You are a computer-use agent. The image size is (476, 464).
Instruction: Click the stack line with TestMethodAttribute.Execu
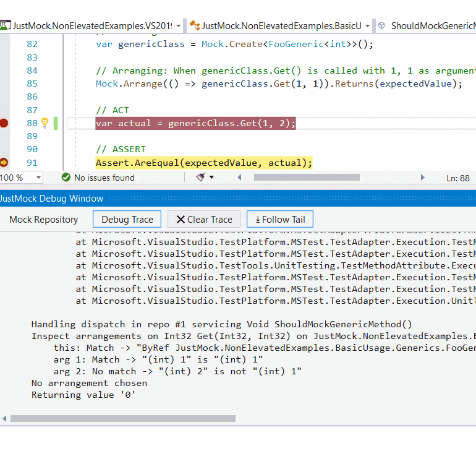coord(276,265)
